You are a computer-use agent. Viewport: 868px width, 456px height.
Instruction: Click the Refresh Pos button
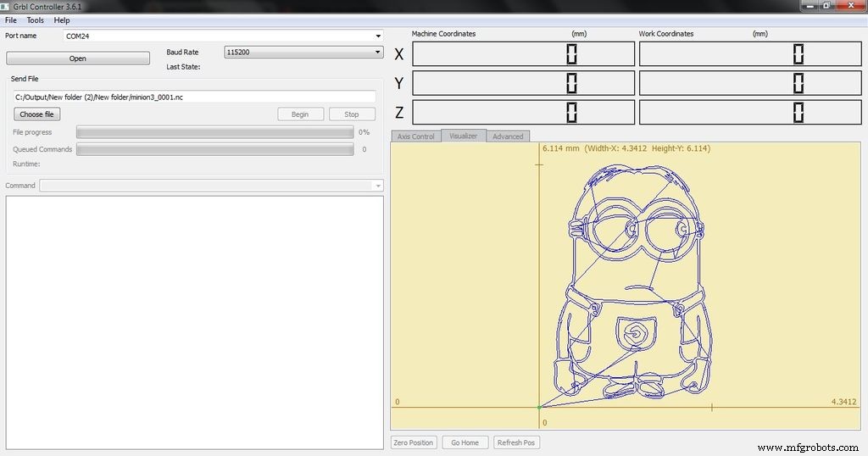(516, 442)
